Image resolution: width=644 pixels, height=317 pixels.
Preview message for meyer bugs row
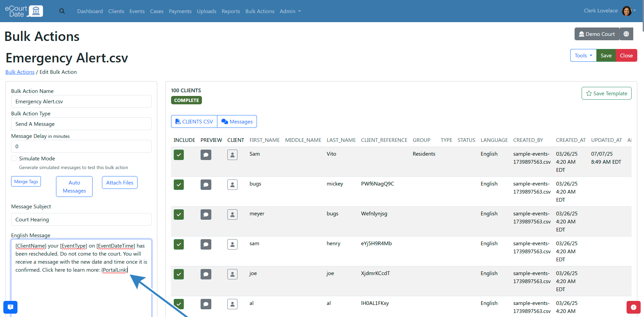pos(206,214)
